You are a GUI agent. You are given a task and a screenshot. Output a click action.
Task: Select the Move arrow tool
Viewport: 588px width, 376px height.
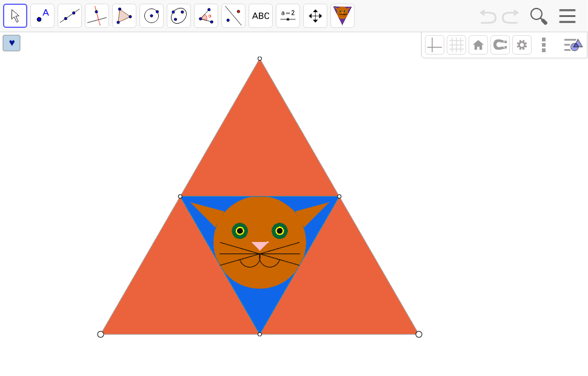[x=15, y=16]
